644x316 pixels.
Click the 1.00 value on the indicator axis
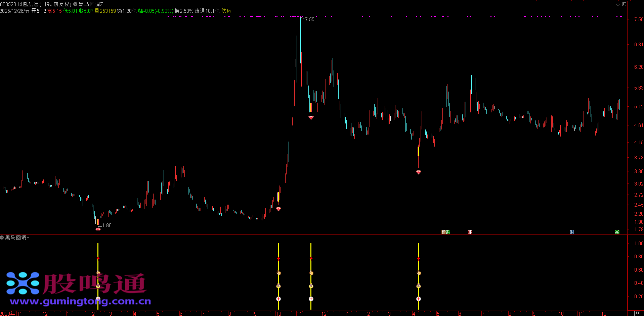(639, 244)
